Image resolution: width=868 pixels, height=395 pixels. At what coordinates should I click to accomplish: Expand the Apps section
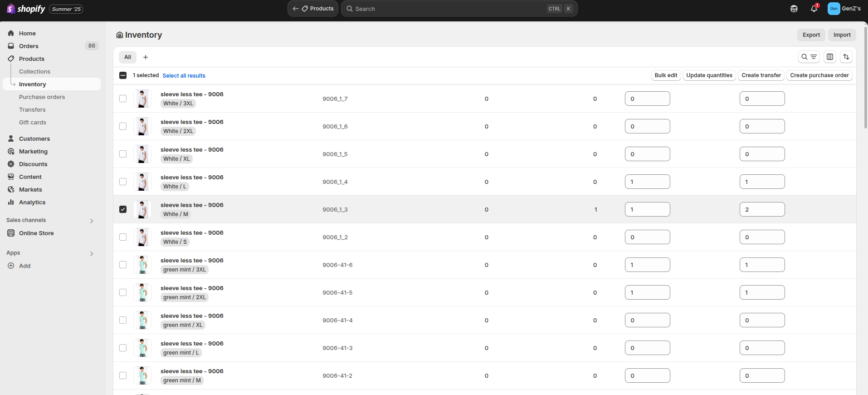point(92,254)
